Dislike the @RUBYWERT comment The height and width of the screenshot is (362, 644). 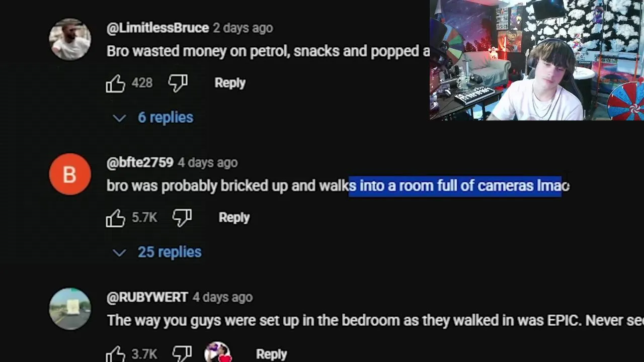(x=182, y=353)
